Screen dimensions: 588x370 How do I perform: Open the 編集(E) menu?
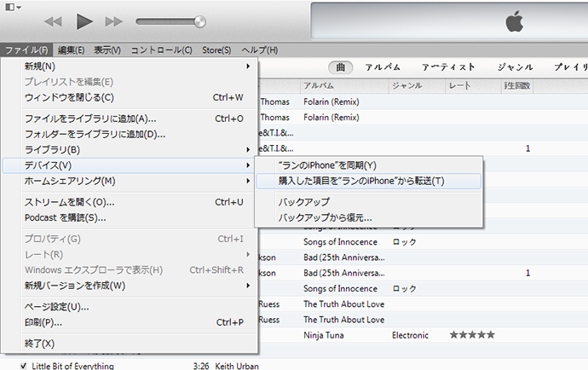click(x=72, y=50)
